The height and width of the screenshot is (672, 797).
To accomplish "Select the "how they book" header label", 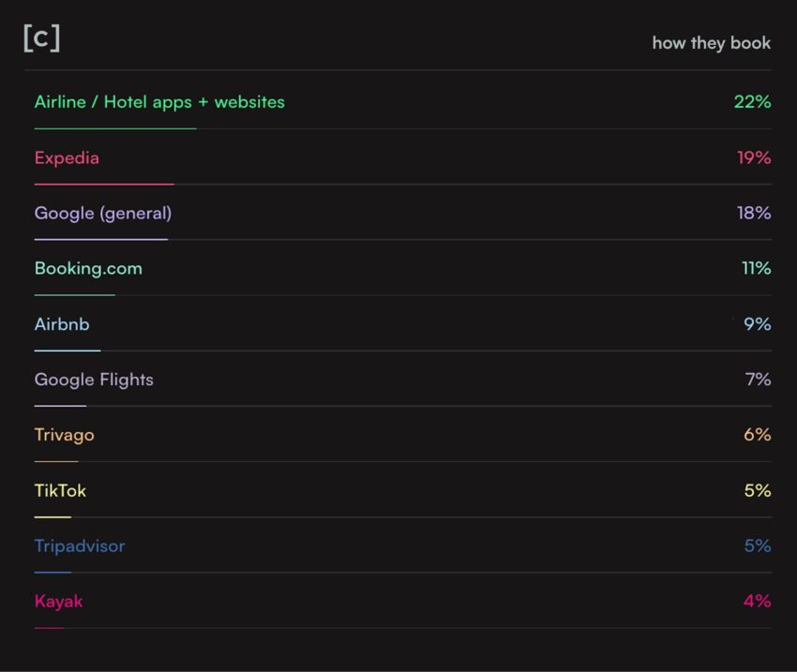I will point(711,43).
